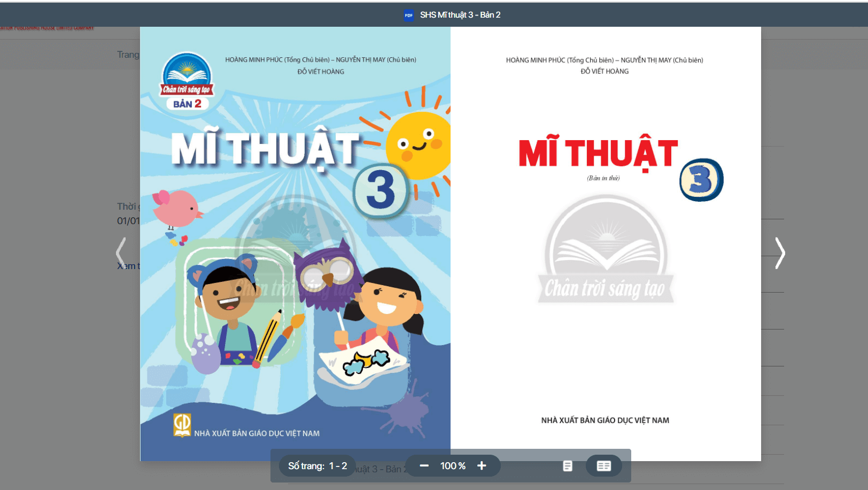The width and height of the screenshot is (868, 490).
Task: Go to the next page using the right arrow
Action: point(780,253)
